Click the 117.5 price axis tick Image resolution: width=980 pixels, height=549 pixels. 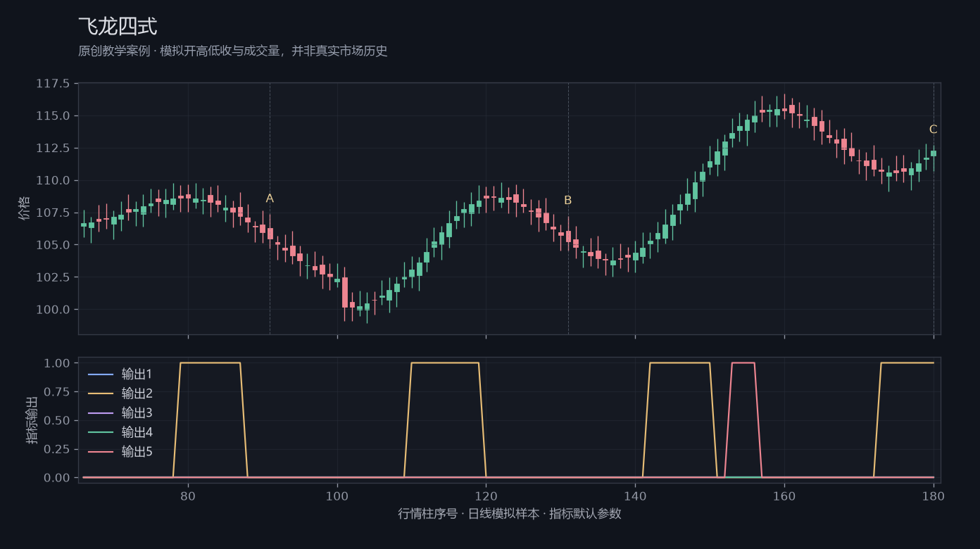coord(53,84)
